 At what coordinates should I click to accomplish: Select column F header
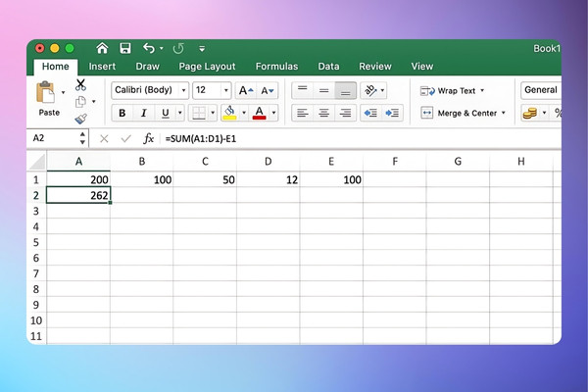[395, 162]
